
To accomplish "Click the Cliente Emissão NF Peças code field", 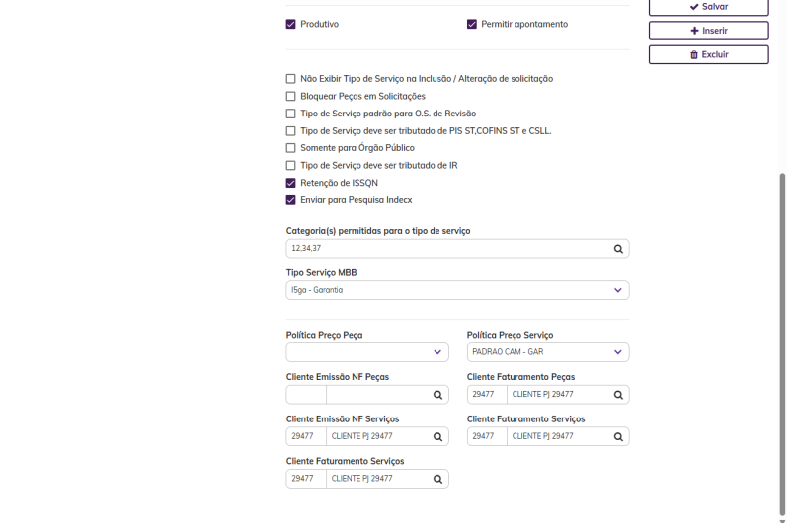I will click(x=306, y=395).
